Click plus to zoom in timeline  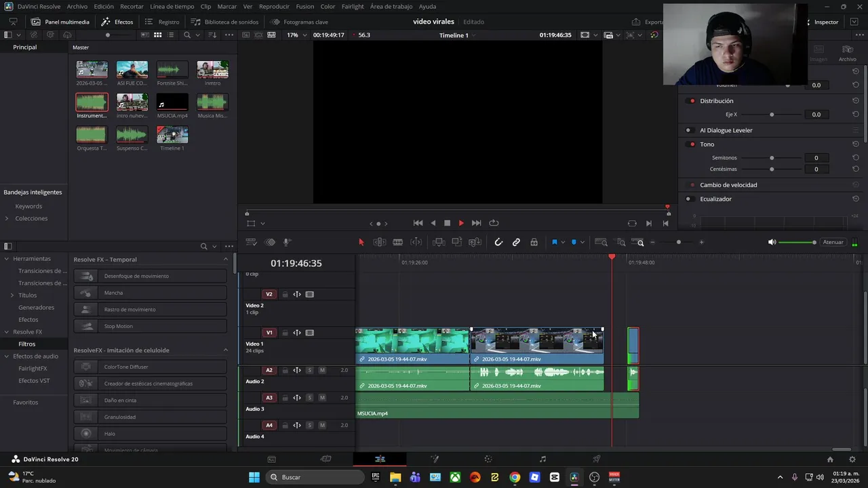coord(701,242)
